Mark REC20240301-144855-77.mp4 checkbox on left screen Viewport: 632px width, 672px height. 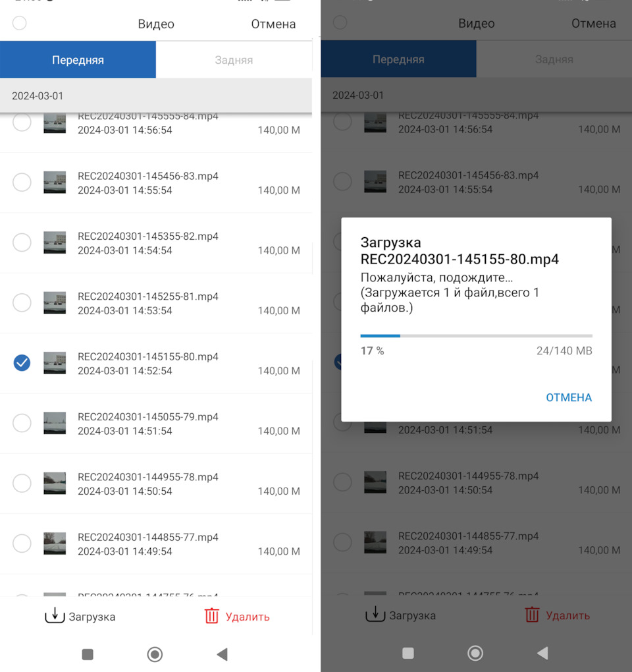click(22, 544)
